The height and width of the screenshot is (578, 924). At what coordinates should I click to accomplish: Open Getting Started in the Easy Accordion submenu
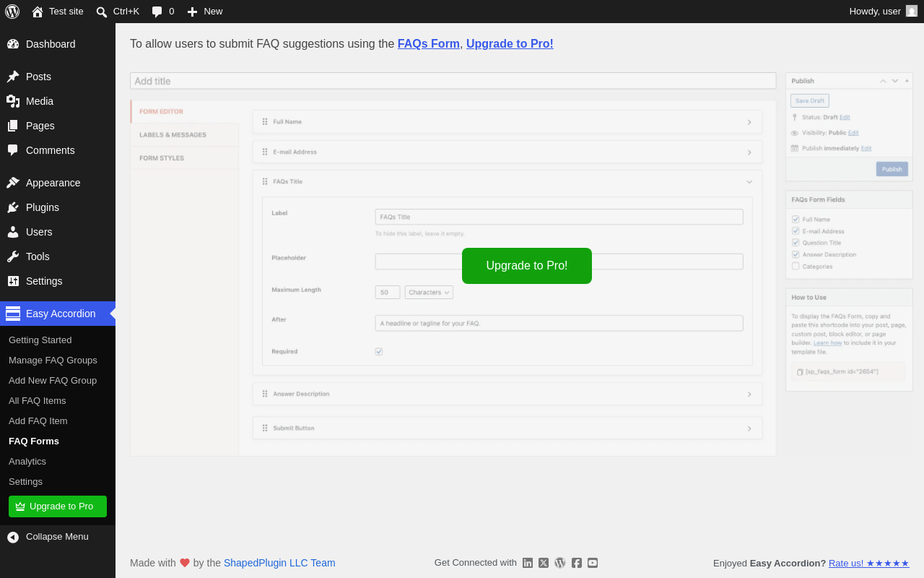[40, 340]
